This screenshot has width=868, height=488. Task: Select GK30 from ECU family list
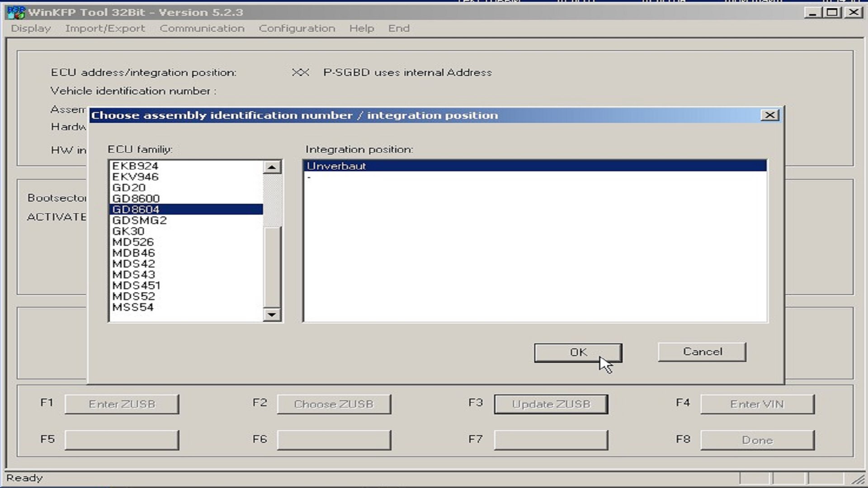pyautogui.click(x=128, y=230)
